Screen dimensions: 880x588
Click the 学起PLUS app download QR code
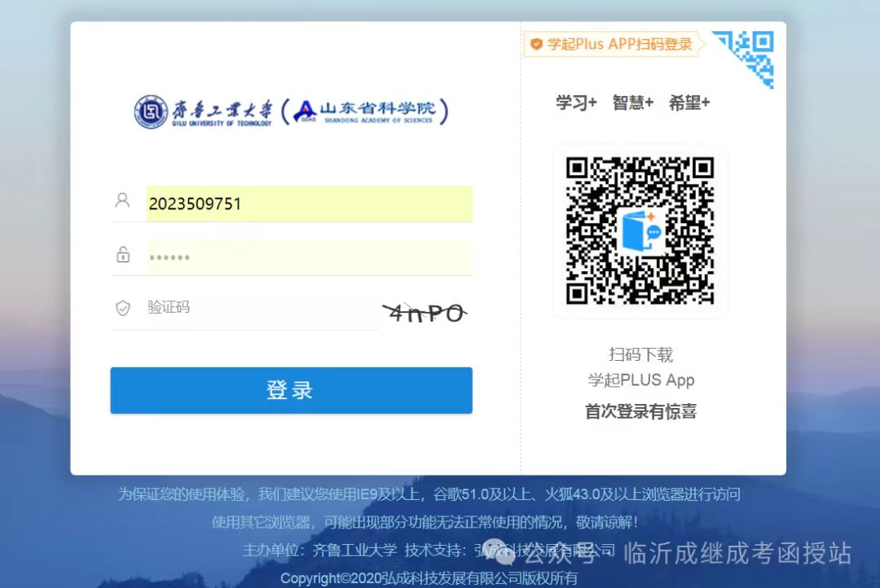640,230
